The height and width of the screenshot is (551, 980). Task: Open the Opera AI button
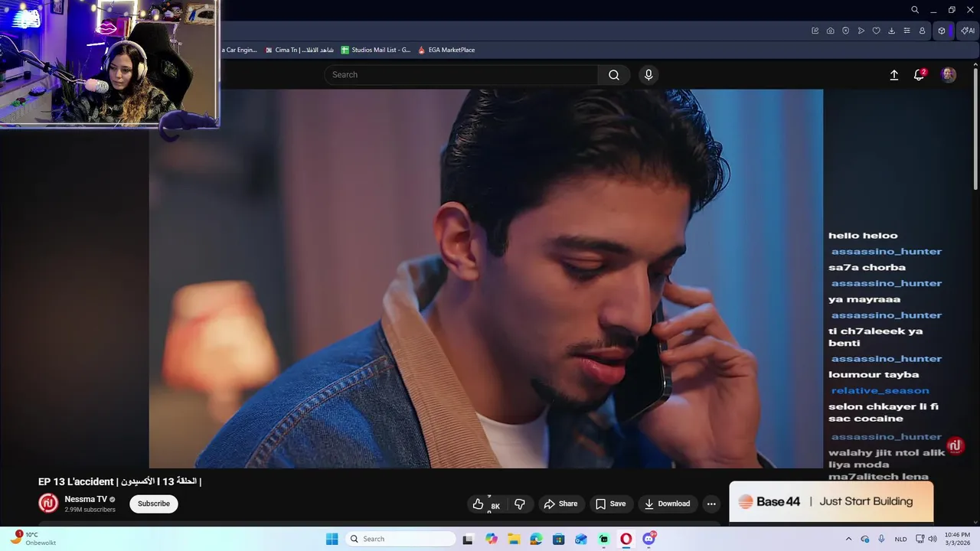coord(968,31)
